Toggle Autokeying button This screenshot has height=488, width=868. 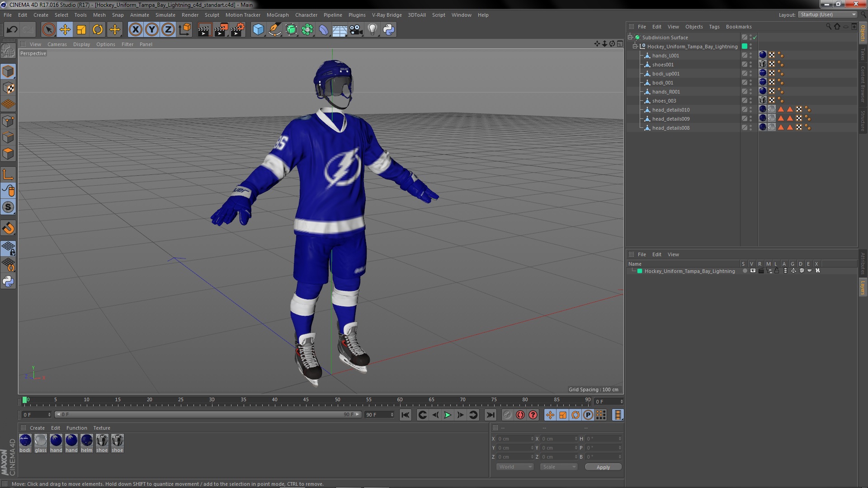[520, 415]
